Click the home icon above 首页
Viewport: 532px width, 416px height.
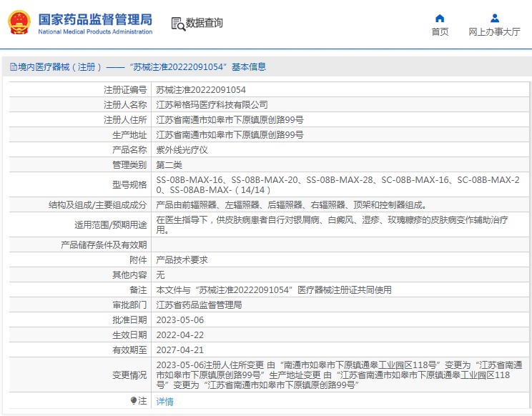coord(440,18)
